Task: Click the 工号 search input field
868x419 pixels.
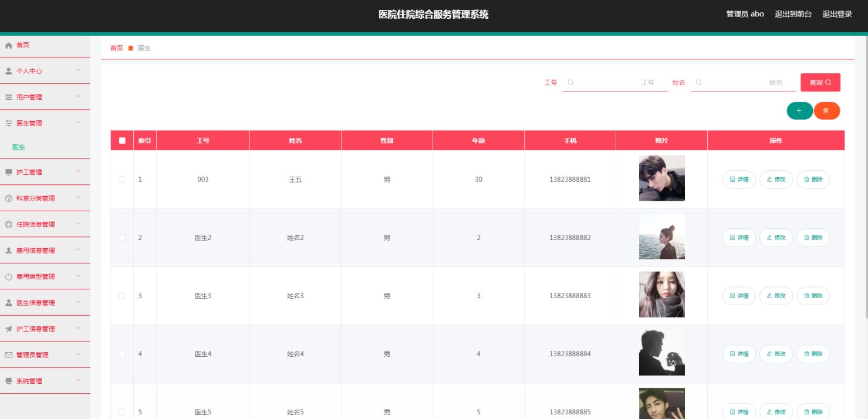Action: 614,83
